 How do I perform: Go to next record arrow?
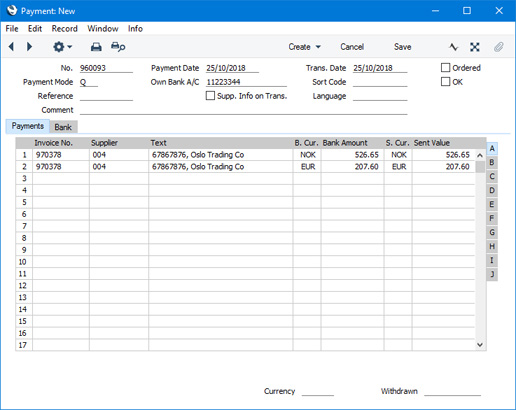point(29,47)
